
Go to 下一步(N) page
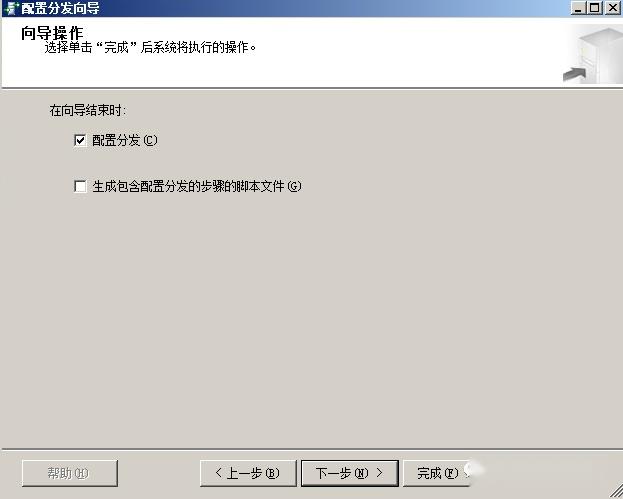pos(350,473)
